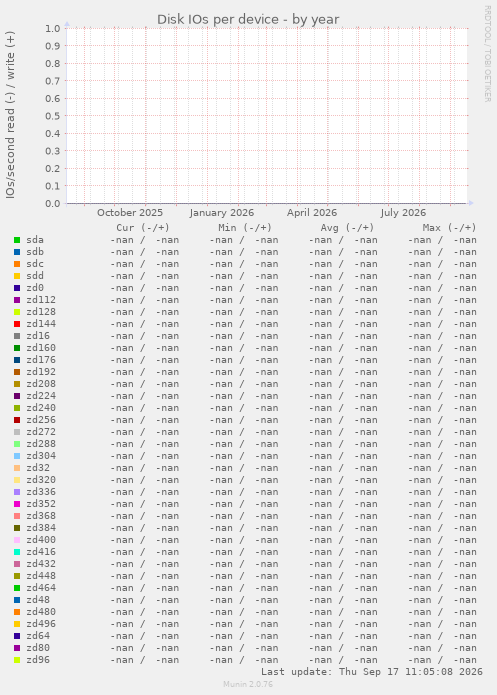Image resolution: width=497 pixels, height=695 pixels.
Task: Click inside the empty graph plot area
Action: click(267, 116)
